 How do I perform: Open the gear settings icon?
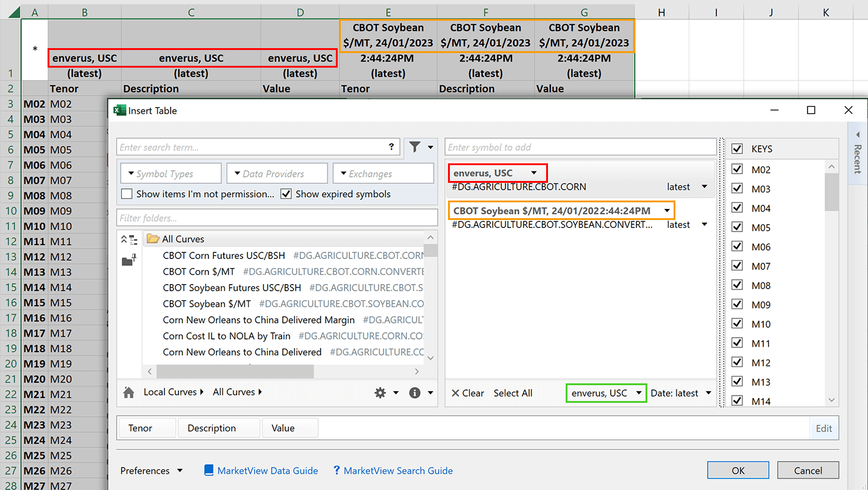tap(380, 393)
